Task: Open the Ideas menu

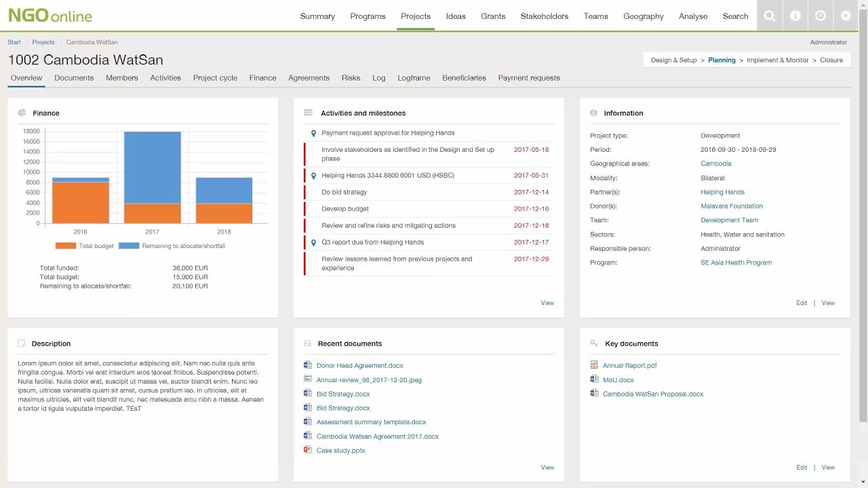Action: [x=456, y=16]
